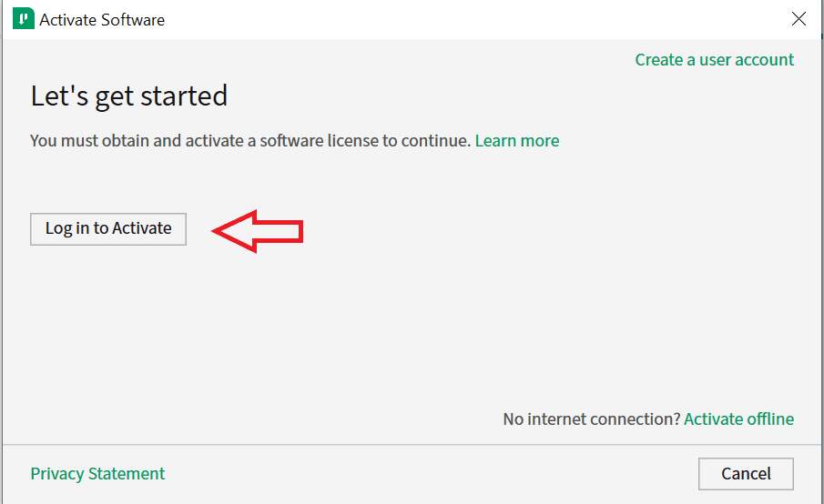Click the green app logo in title bar
This screenshot has height=504, width=824.
coord(23,19)
